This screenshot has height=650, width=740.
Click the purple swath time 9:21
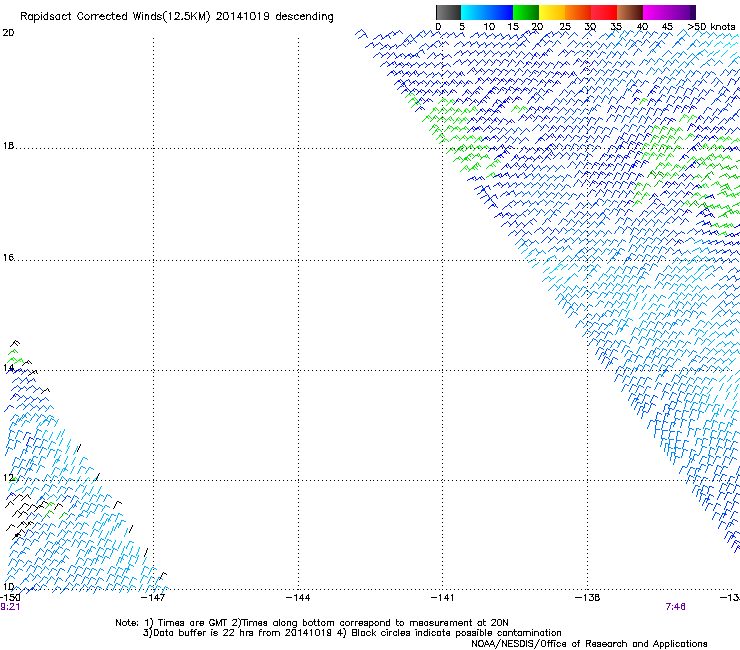(10, 607)
